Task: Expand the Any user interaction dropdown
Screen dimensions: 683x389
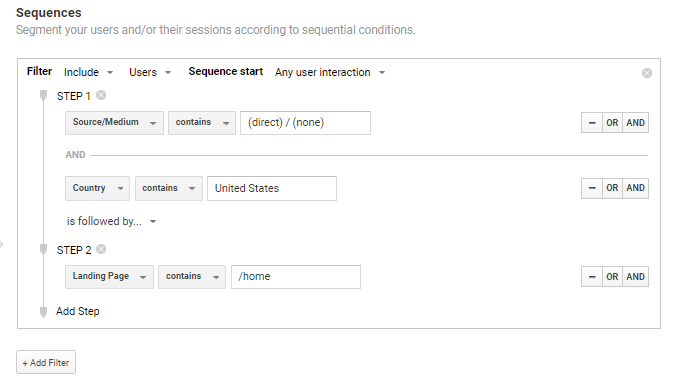Action: 330,72
